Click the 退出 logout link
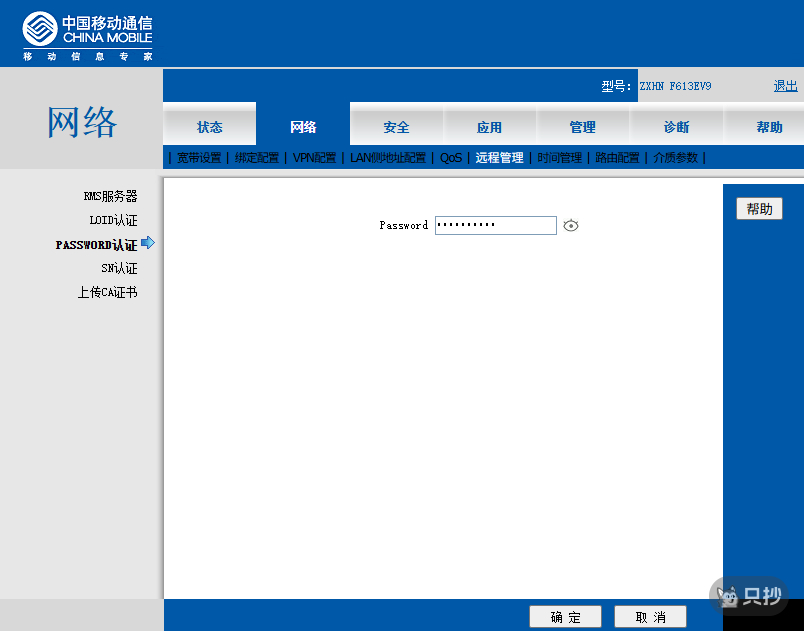Screen dimensions: 804x631 tap(786, 86)
